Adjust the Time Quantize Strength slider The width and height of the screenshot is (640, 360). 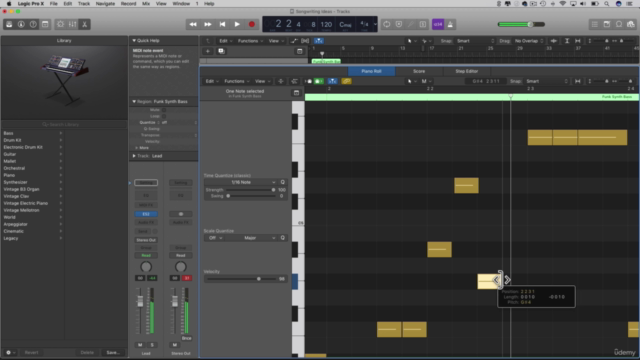[x=250, y=190]
